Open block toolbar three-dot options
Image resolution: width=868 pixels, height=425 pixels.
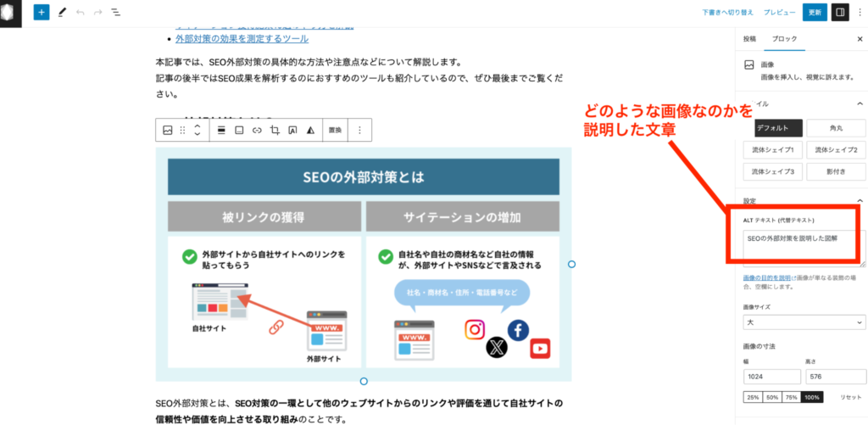(x=359, y=131)
